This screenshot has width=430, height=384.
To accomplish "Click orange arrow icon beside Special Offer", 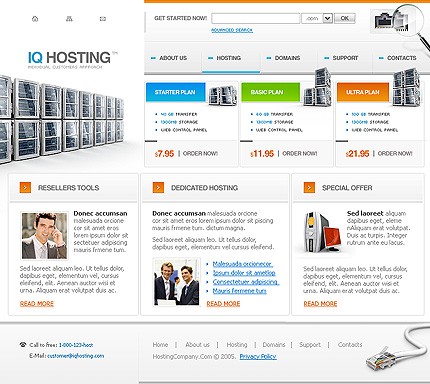I will pyautogui.click(x=309, y=188).
